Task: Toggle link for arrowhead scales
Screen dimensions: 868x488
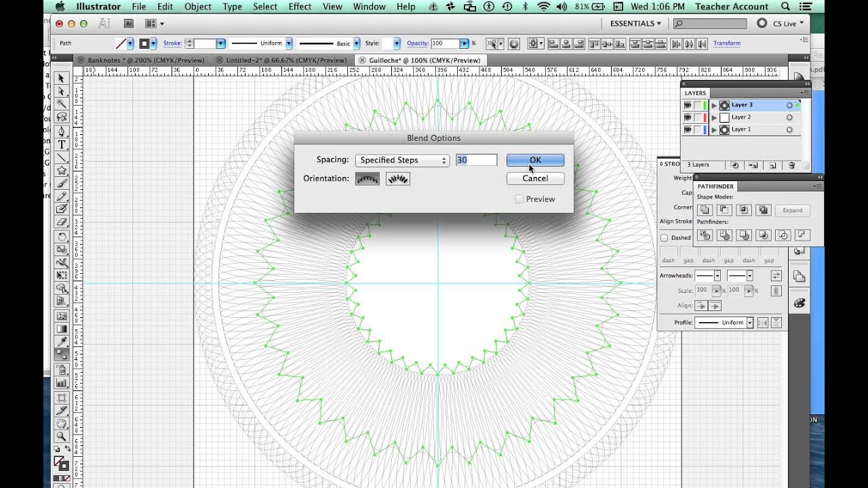Action: click(x=776, y=291)
